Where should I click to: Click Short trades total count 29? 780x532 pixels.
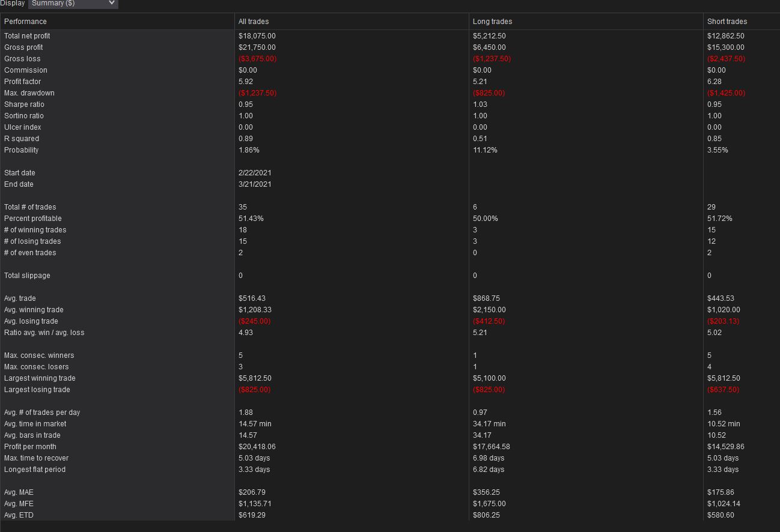click(x=711, y=207)
